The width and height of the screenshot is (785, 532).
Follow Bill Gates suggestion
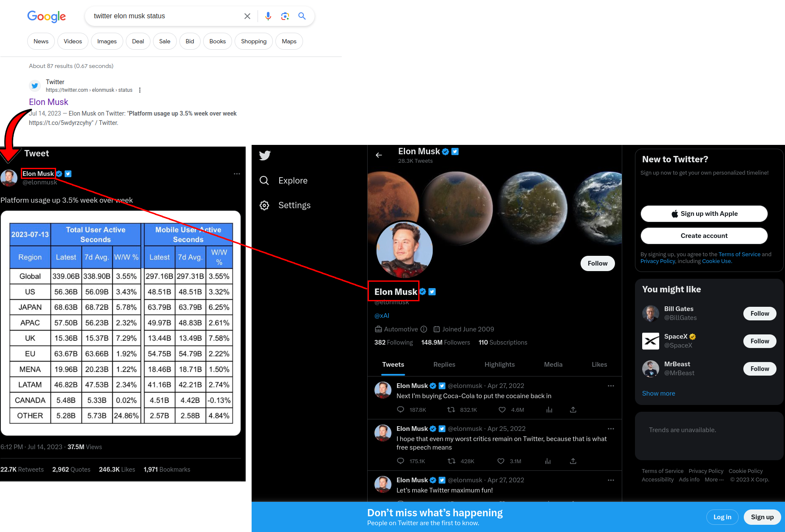pos(759,314)
